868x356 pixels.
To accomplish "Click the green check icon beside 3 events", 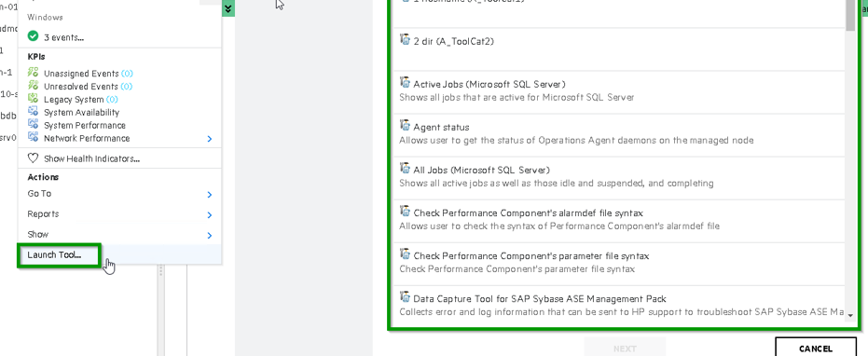I will 34,36.
